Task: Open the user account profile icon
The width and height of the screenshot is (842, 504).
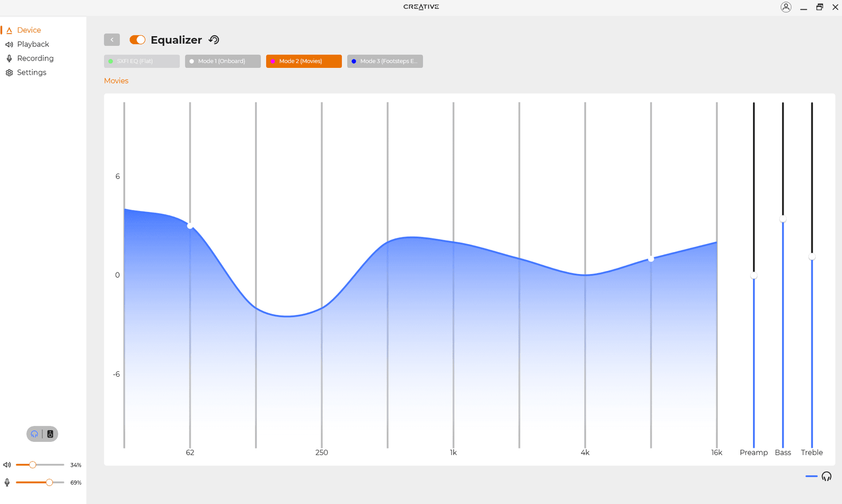Action: point(786,7)
